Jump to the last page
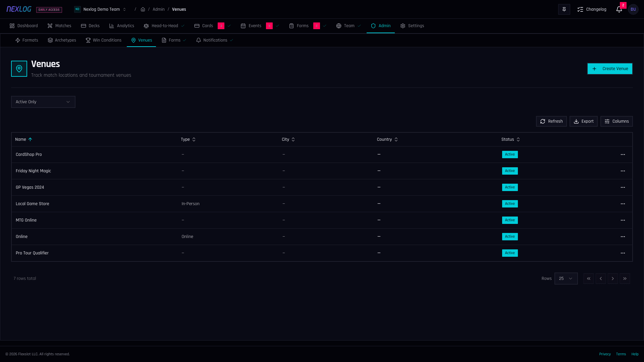The height and width of the screenshot is (362, 644). (625, 279)
